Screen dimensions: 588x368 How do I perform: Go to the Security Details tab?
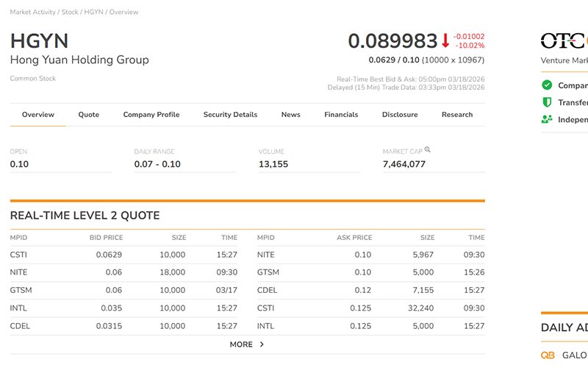(230, 115)
